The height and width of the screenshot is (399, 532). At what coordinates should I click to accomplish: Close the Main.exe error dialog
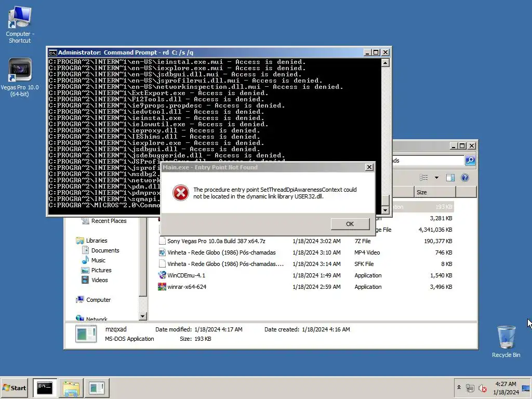tap(369, 167)
